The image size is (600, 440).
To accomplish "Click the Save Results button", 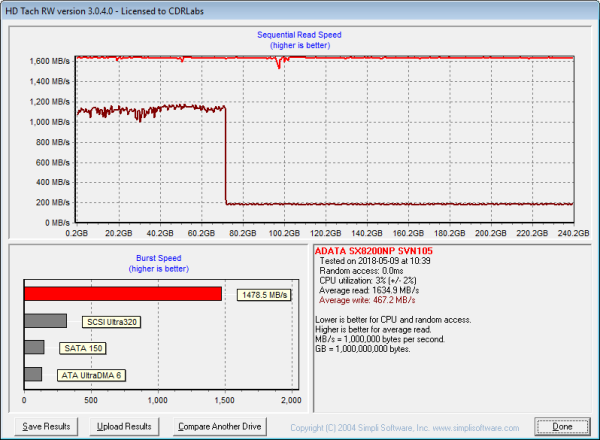I will (x=46, y=426).
